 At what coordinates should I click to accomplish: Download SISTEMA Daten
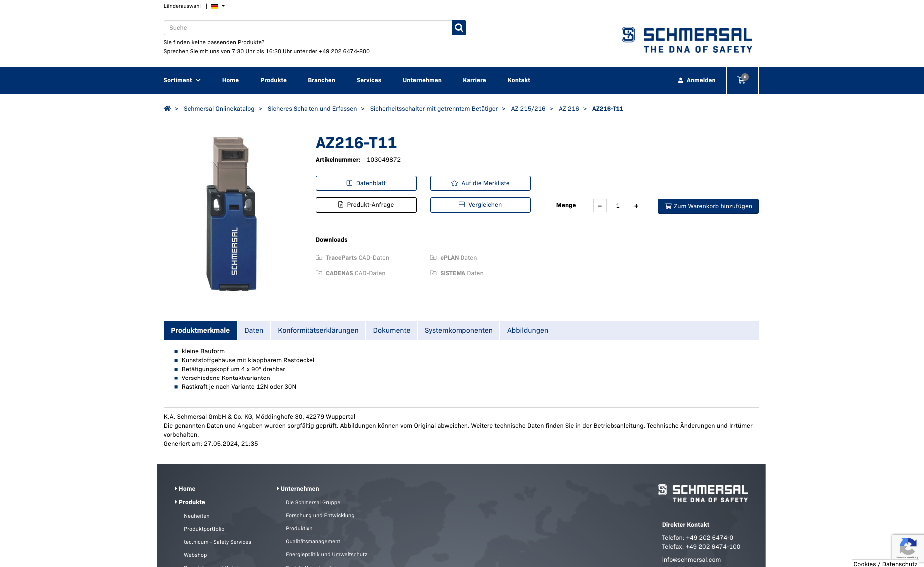point(457,273)
